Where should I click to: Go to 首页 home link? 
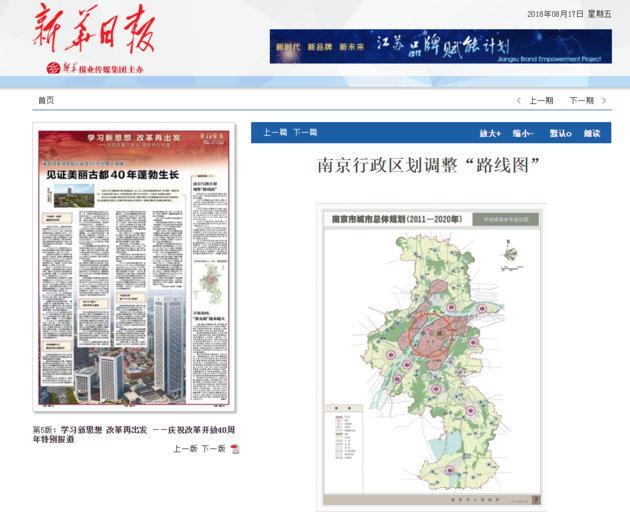(x=46, y=100)
